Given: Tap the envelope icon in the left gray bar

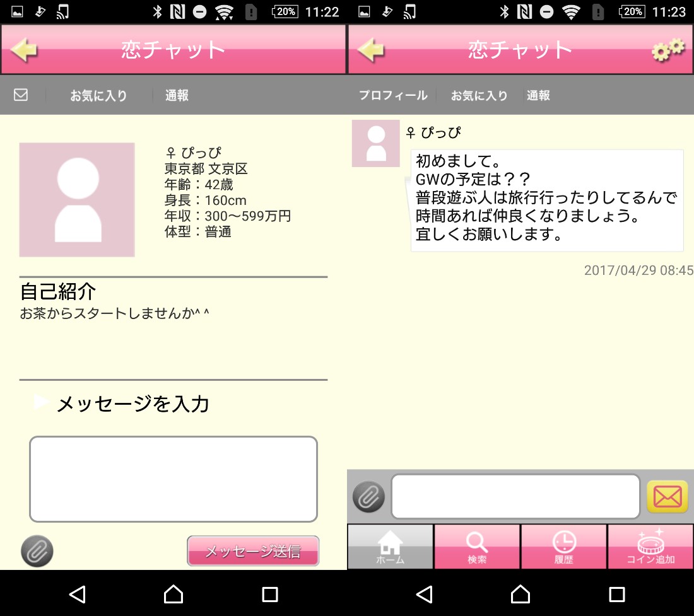Looking at the screenshot, I should (x=21, y=95).
